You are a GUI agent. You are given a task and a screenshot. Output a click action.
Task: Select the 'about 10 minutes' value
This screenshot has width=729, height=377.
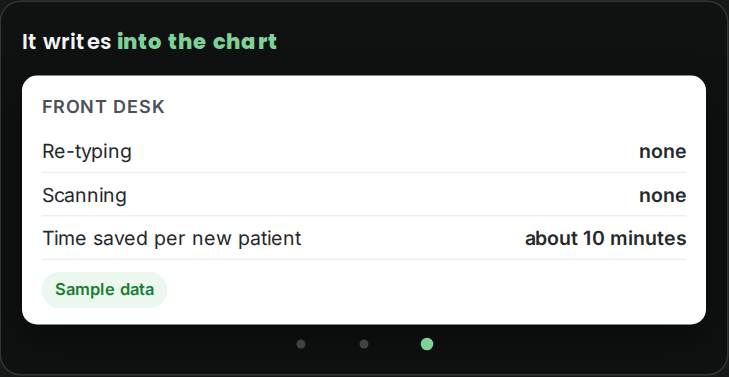[x=605, y=238]
